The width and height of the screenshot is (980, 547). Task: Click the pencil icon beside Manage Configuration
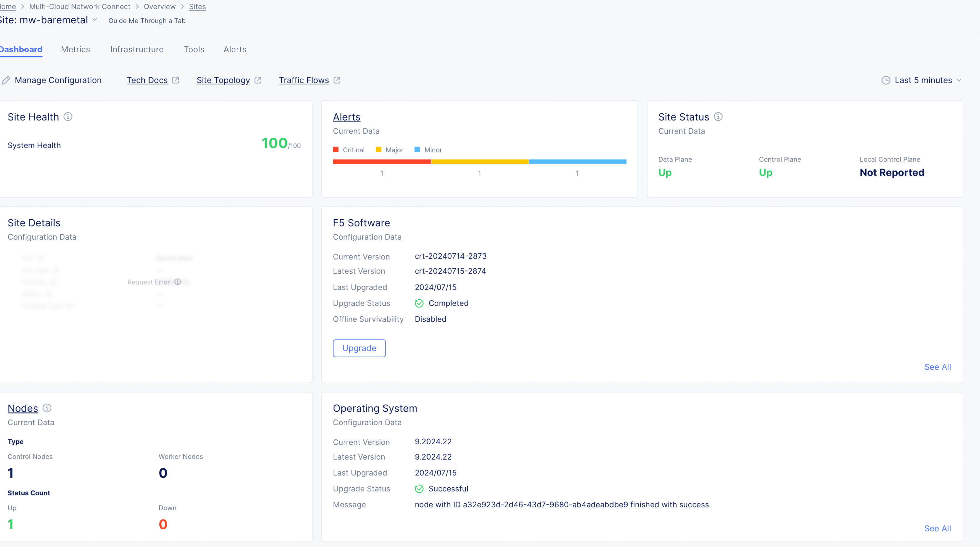click(6, 80)
